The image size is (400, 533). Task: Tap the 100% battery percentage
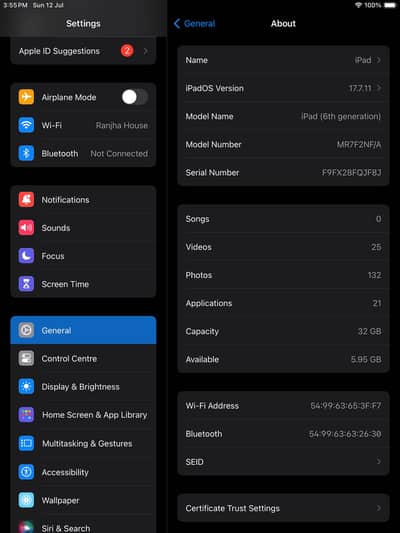[373, 5]
